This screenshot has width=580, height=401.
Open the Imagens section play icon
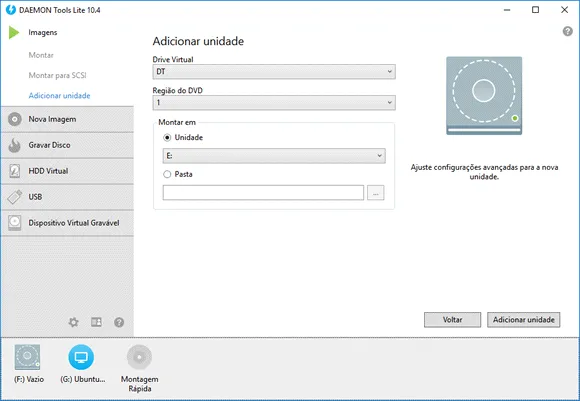14,33
